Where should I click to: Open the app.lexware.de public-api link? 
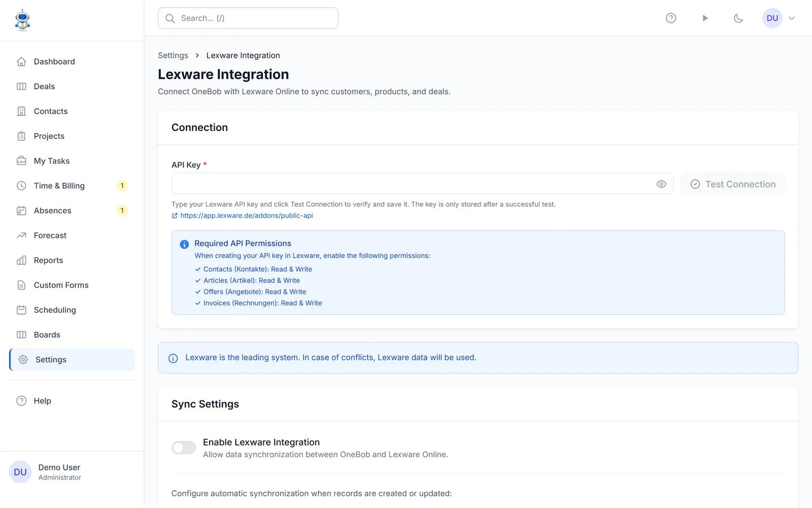pos(247,216)
